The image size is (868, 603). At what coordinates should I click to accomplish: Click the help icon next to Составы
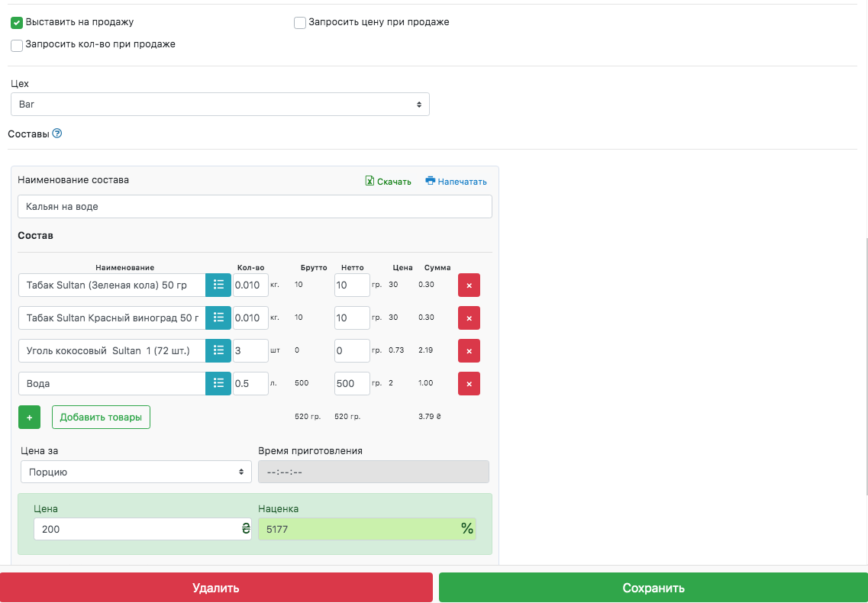[57, 134]
